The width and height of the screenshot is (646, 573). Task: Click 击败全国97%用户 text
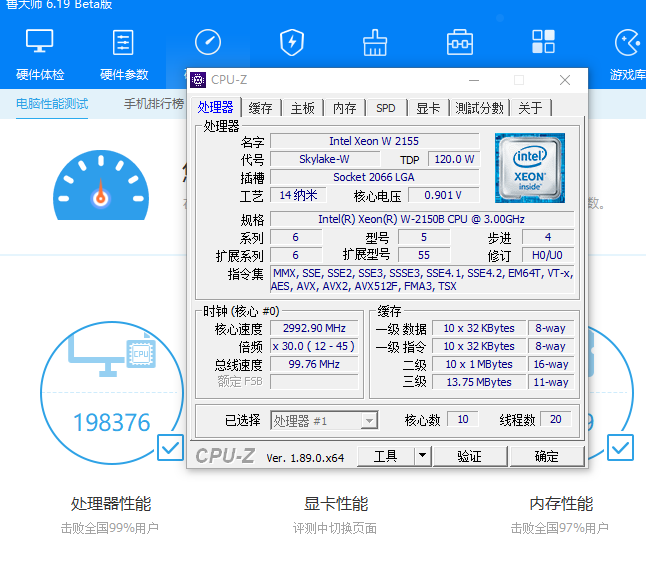pyautogui.click(x=560, y=528)
